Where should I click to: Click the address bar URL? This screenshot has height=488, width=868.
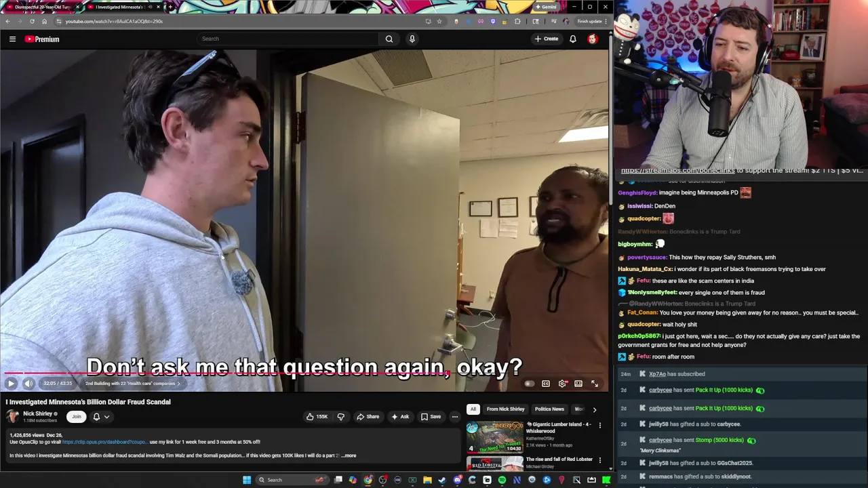pyautogui.click(x=114, y=21)
